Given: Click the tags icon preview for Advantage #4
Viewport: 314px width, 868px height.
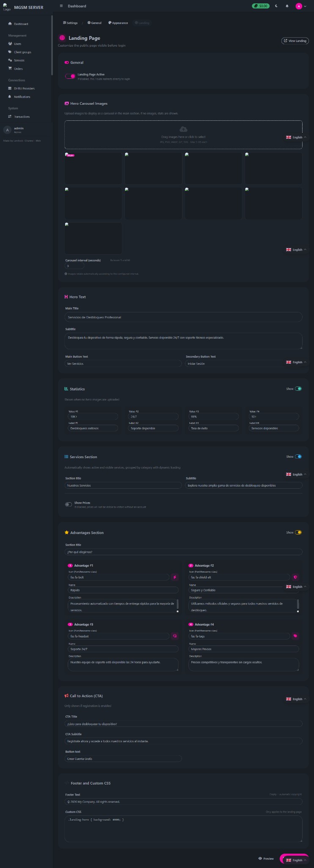Looking at the screenshot, I should 295,636.
